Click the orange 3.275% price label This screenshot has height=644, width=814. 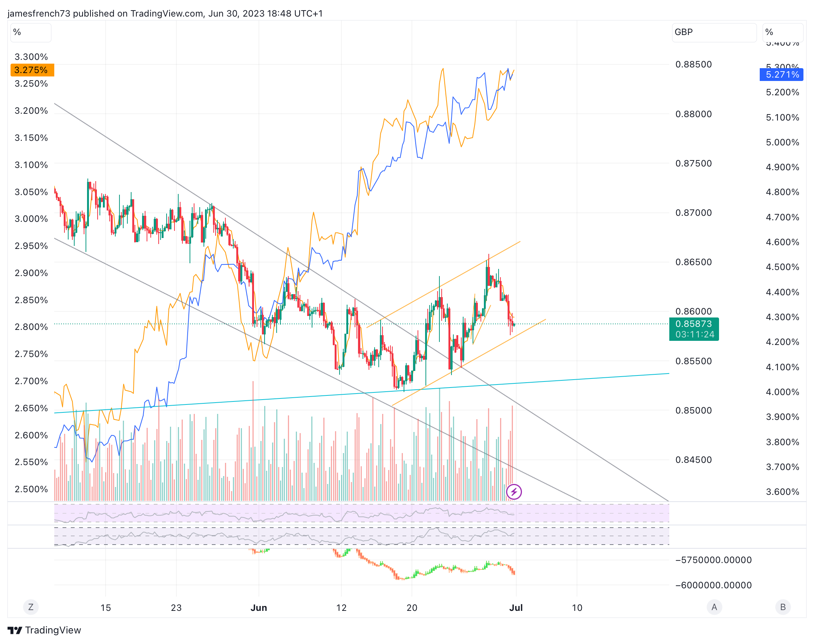32,70
